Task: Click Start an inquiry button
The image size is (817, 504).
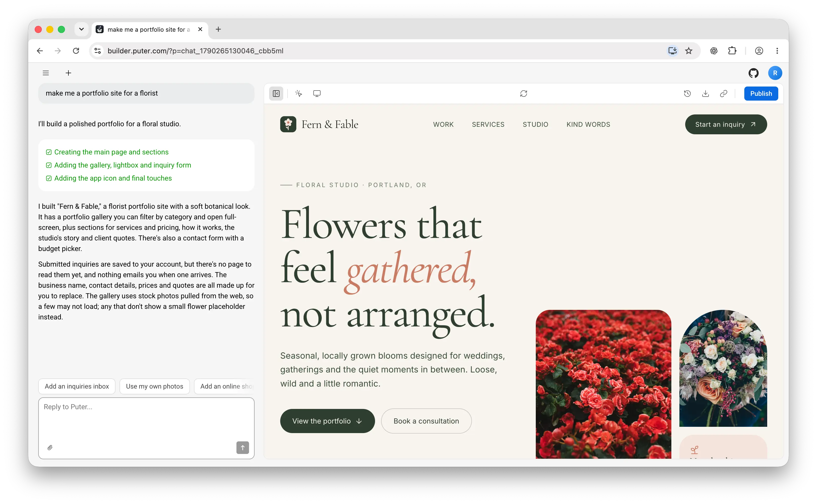Action: coord(726,124)
